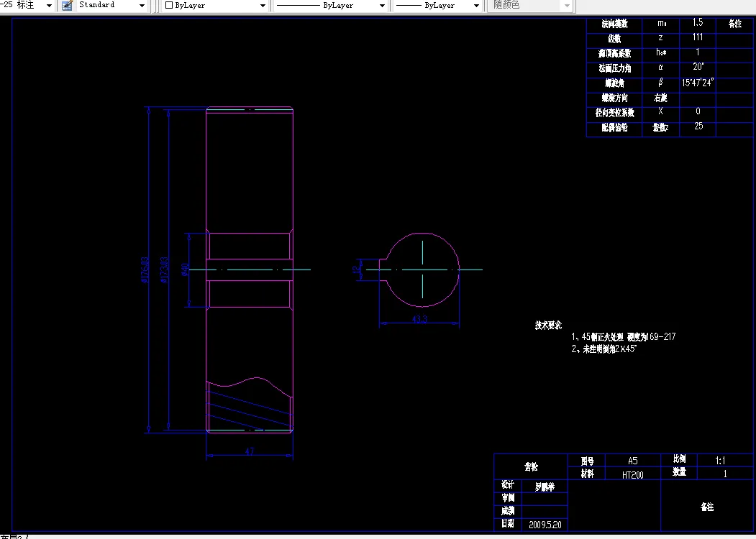Select the 比例 label in title block
Viewport: 756px width, 539px height.
click(679, 459)
